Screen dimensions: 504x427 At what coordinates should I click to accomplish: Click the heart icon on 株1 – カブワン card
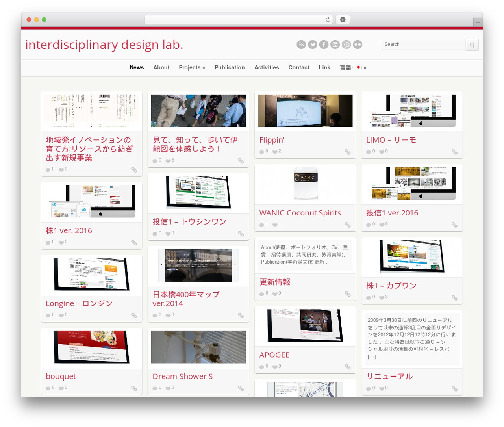[x=382, y=297]
